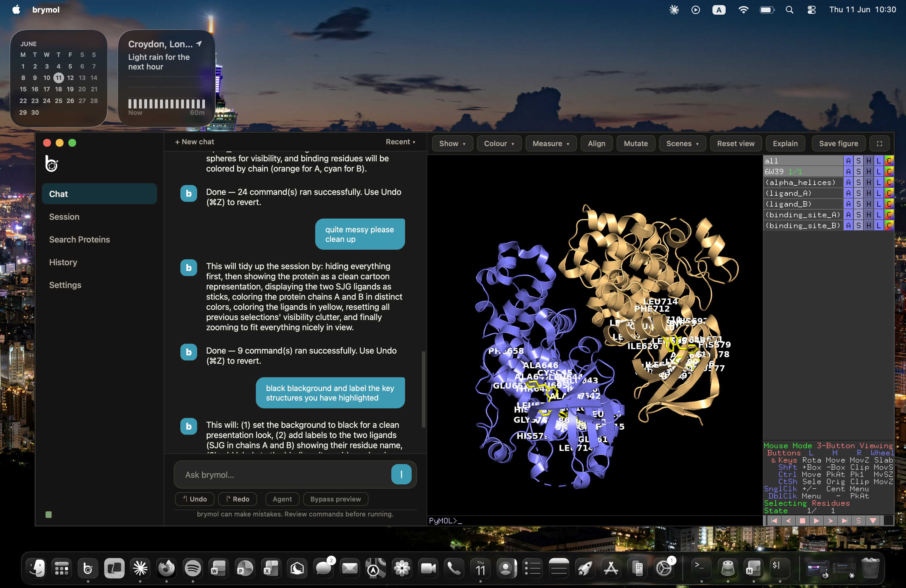
Task: Change the Selecting Residues mode
Action: [x=807, y=503]
